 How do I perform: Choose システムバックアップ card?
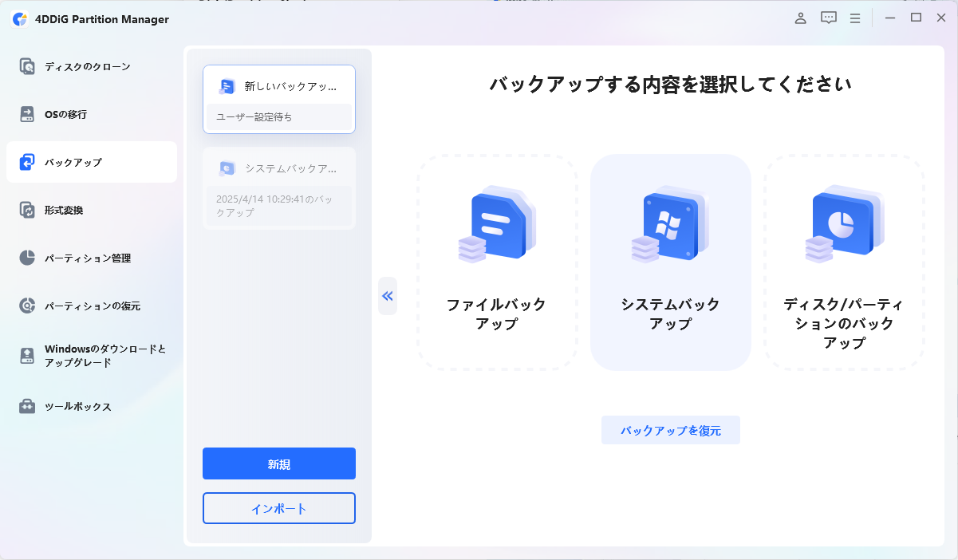[x=671, y=262]
